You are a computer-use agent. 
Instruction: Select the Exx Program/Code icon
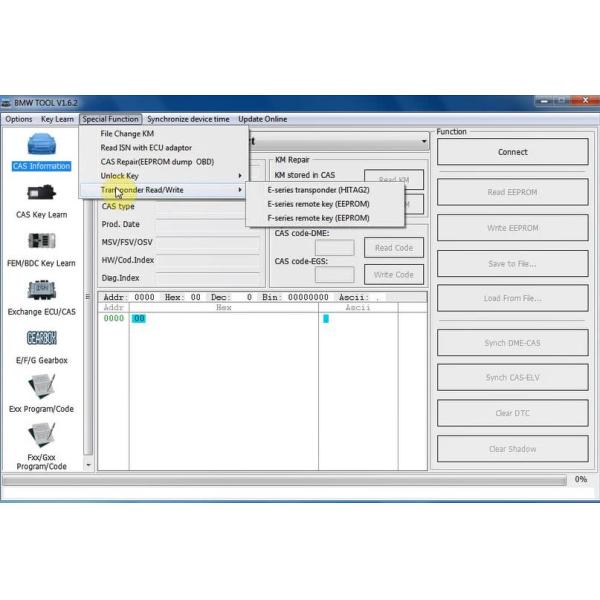(41, 387)
